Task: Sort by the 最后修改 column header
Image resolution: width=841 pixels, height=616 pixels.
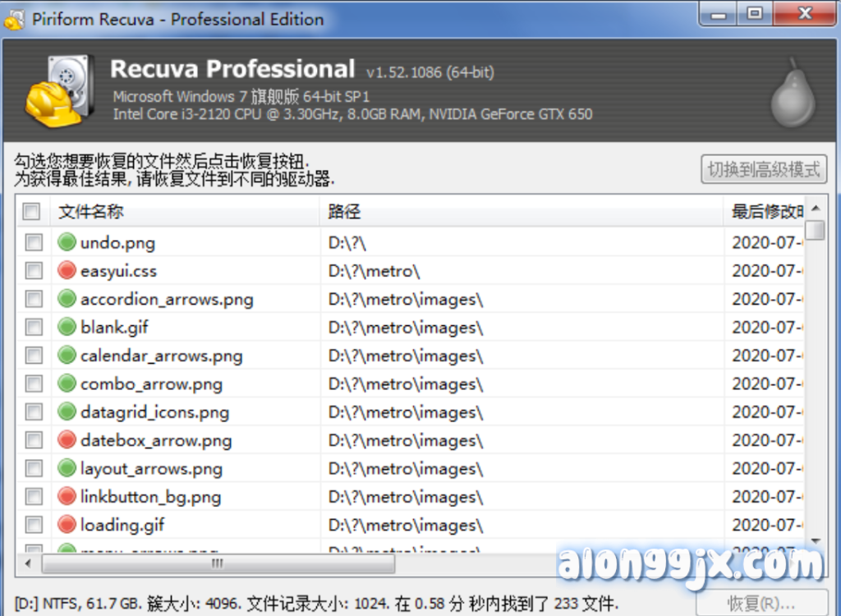Action: click(x=767, y=212)
